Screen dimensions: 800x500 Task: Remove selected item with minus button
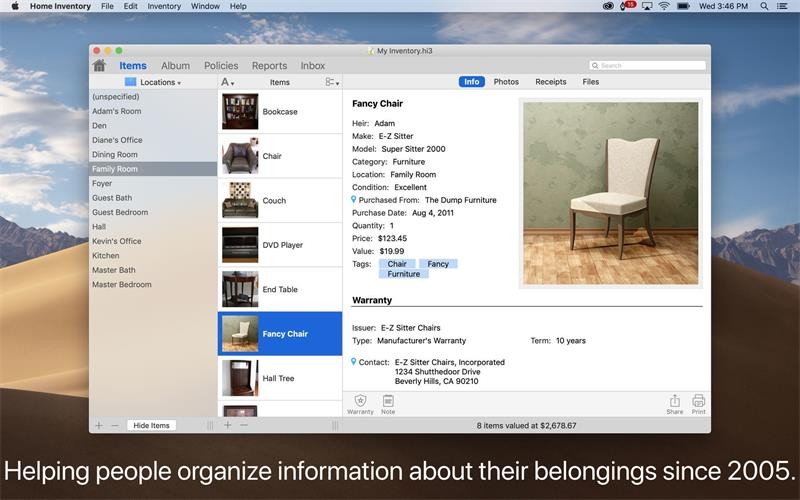244,425
